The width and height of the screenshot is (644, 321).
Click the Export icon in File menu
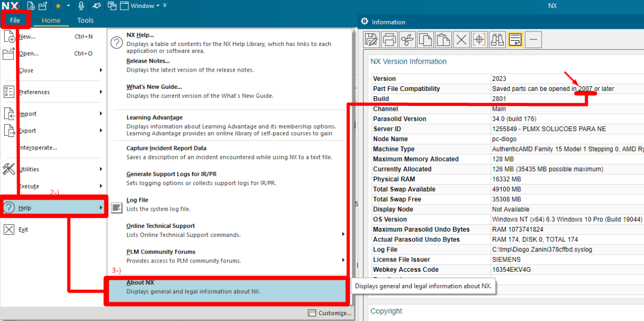click(9, 130)
